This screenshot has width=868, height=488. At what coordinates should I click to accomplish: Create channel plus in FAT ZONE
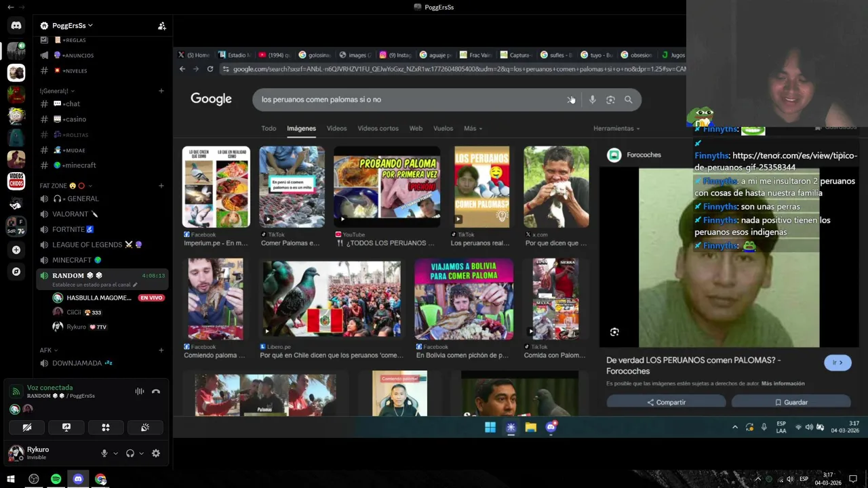pos(161,186)
